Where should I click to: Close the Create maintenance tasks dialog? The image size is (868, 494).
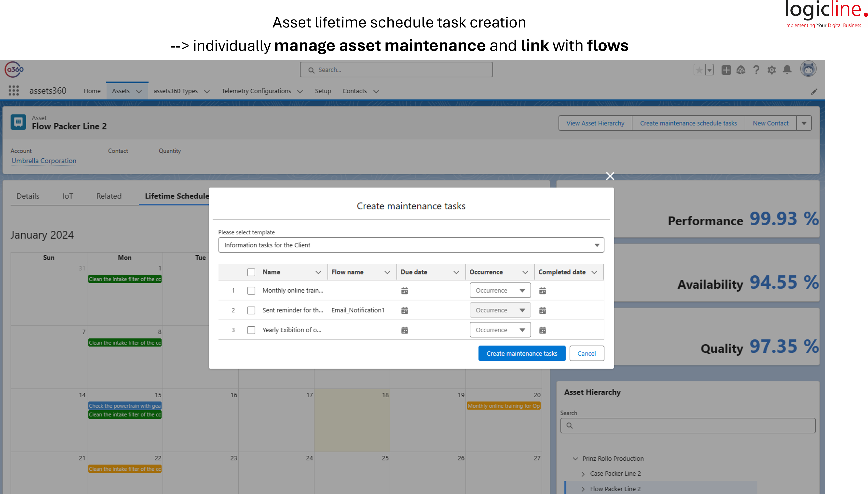(x=610, y=176)
